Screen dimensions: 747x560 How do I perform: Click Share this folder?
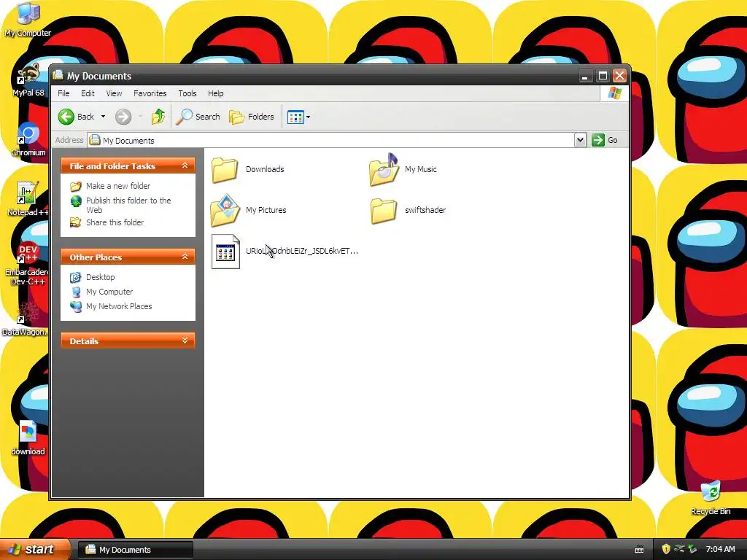point(115,222)
